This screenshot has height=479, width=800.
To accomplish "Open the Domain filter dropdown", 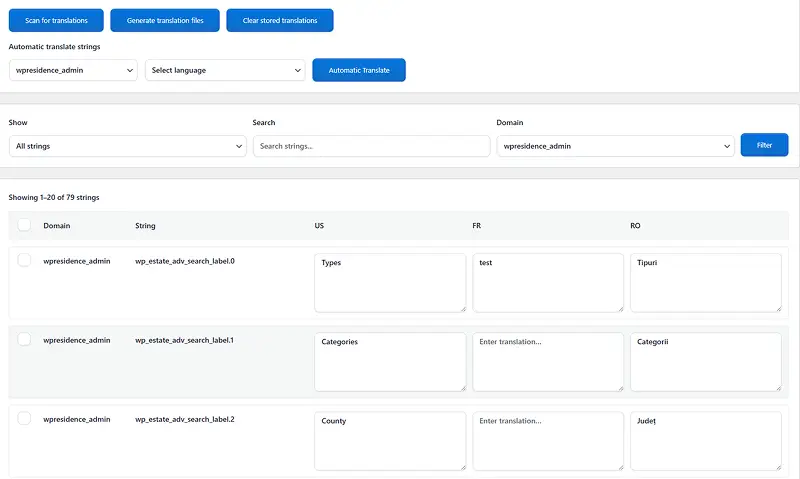I will 616,146.
